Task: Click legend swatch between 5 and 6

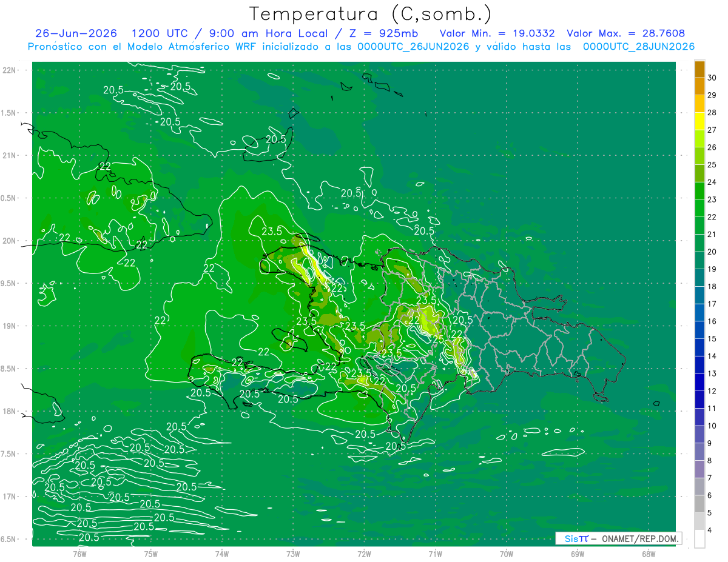Action: [699, 504]
